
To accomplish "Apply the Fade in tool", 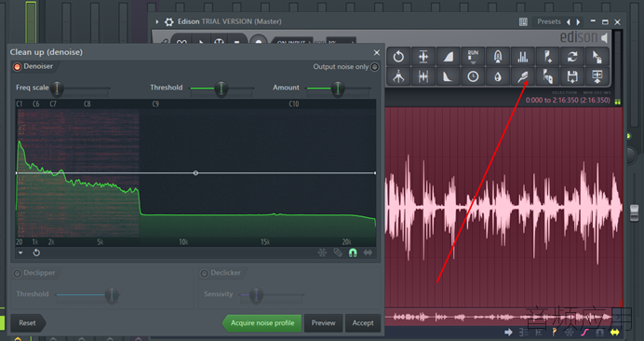I will 448,56.
